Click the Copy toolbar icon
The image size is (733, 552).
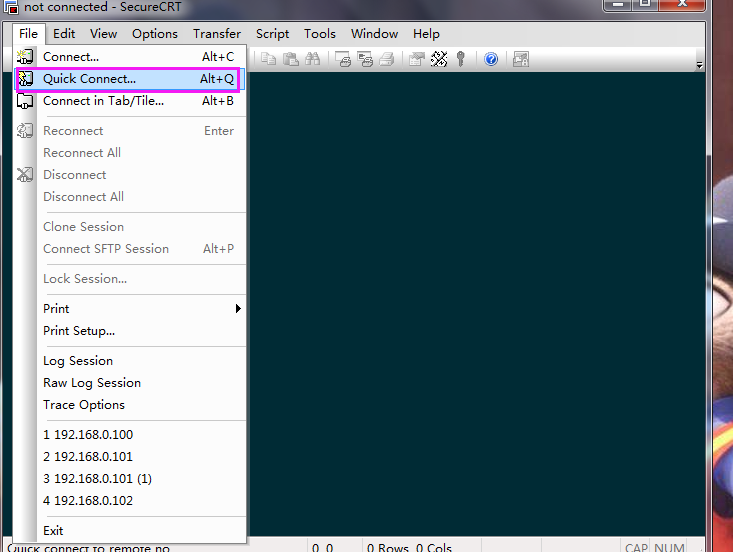point(268,59)
